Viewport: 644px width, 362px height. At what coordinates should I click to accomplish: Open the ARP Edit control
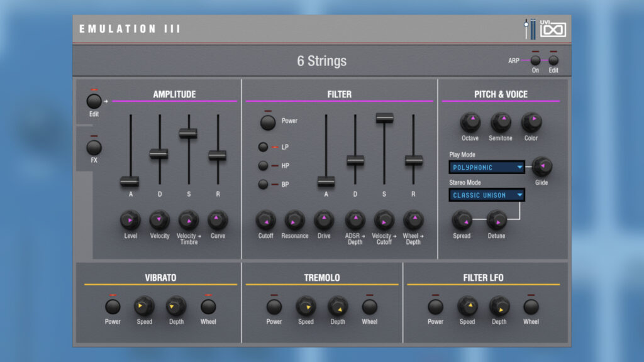click(553, 62)
